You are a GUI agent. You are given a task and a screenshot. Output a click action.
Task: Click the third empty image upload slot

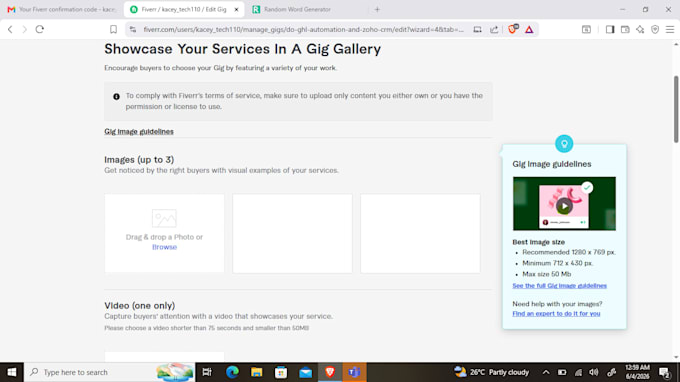click(x=420, y=233)
